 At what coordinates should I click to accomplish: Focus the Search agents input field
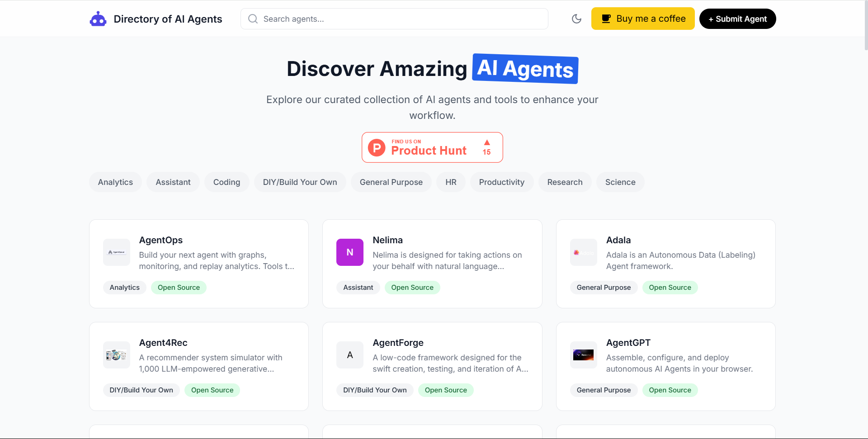[394, 19]
